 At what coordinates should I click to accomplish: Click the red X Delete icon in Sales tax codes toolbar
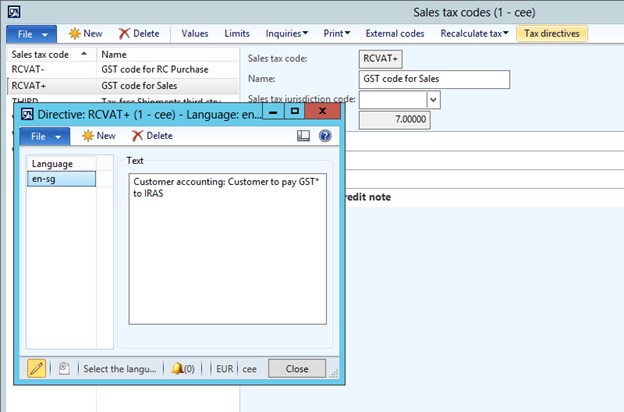(x=124, y=33)
